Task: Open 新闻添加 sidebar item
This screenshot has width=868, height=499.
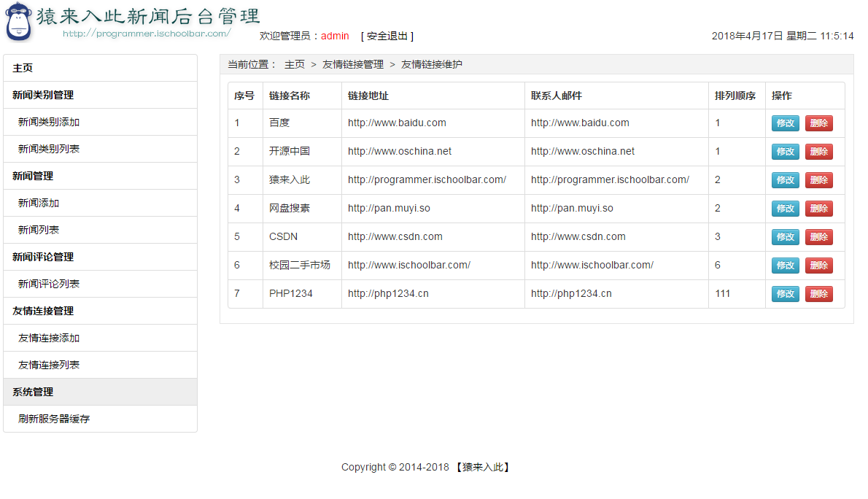Action: pyautogui.click(x=100, y=204)
